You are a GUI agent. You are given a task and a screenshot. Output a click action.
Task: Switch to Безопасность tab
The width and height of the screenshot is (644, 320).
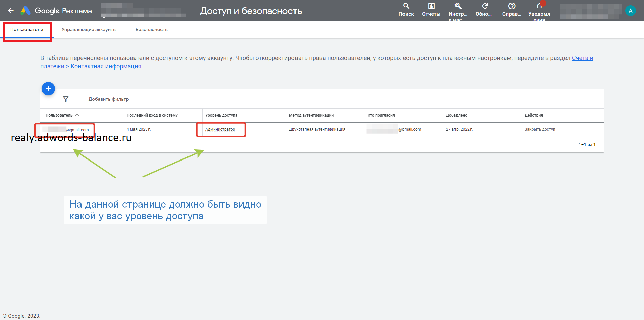151,30
